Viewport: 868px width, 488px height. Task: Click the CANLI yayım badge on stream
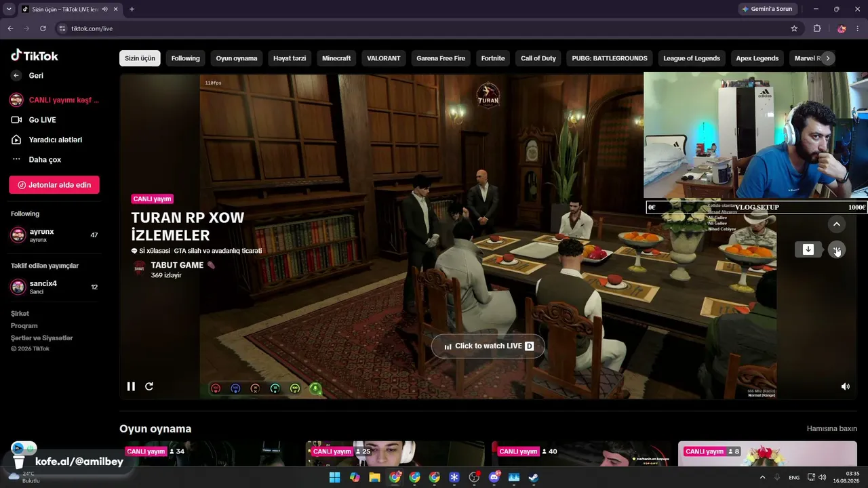click(153, 199)
